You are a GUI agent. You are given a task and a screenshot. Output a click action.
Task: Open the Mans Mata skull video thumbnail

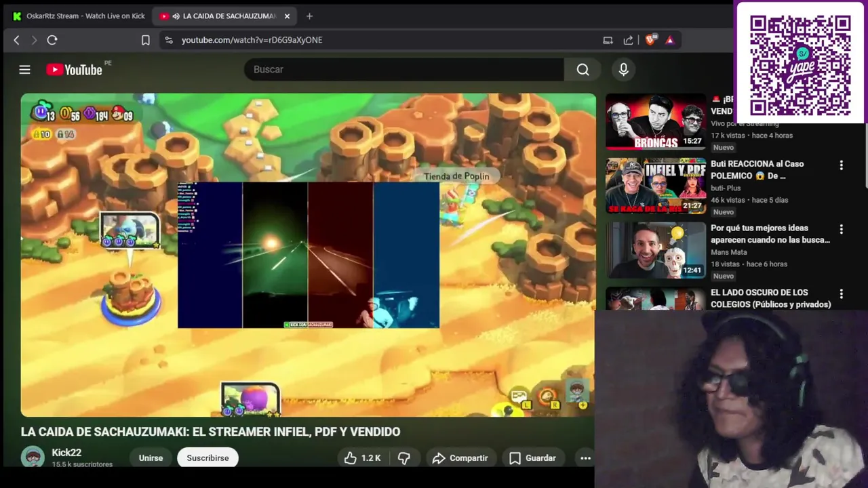[656, 250]
